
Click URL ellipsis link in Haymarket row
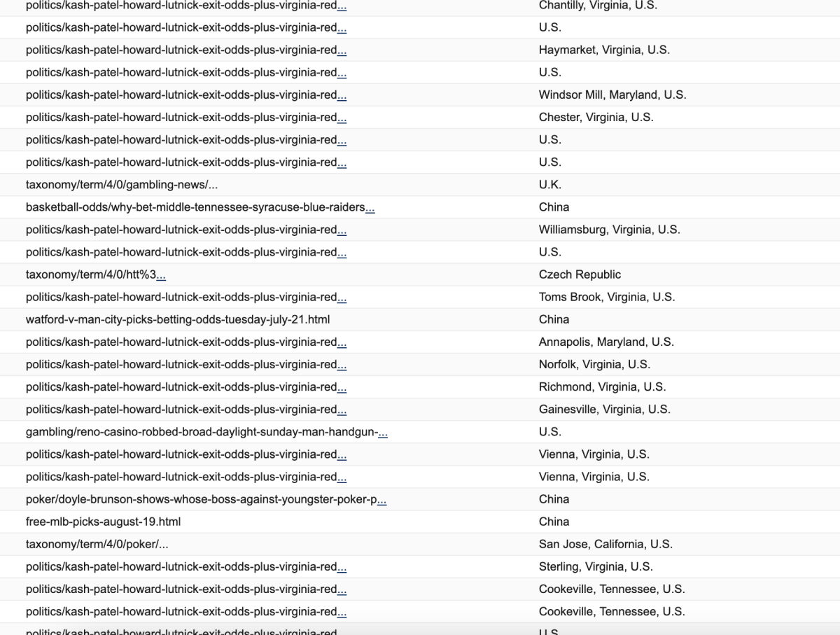point(342,51)
